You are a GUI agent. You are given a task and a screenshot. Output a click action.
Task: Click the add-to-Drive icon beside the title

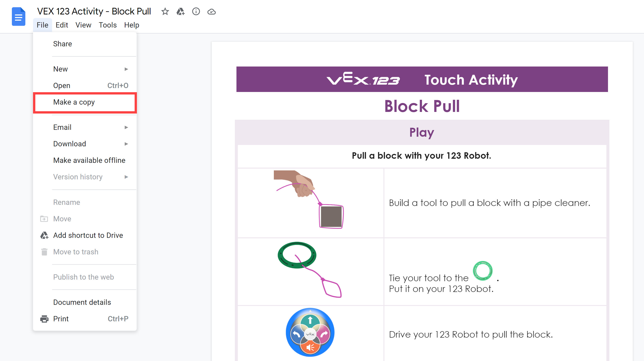(x=180, y=11)
